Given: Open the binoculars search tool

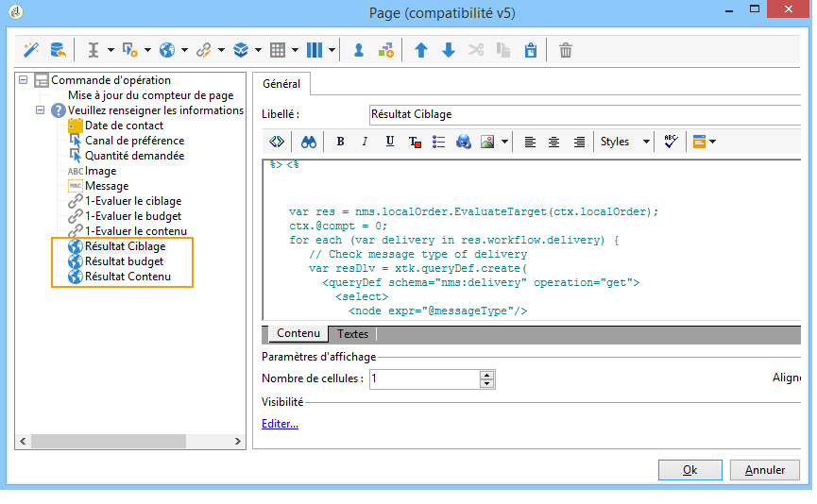Looking at the screenshot, I should pos(308,142).
